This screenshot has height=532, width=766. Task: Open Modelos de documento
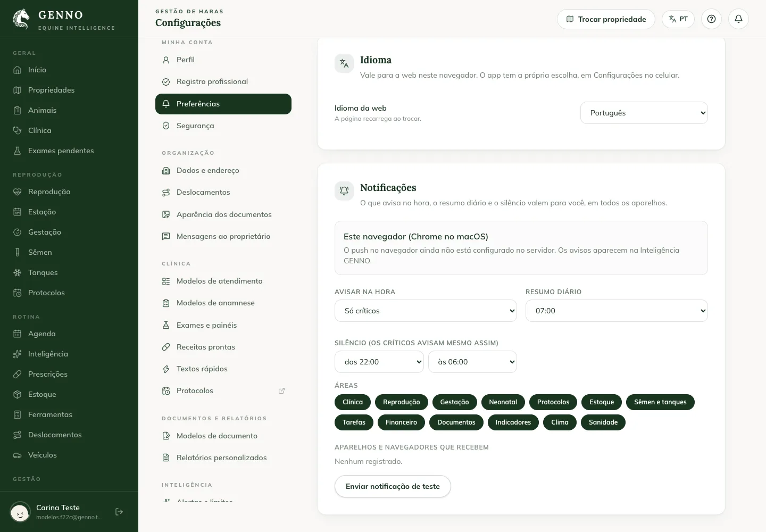223,436
